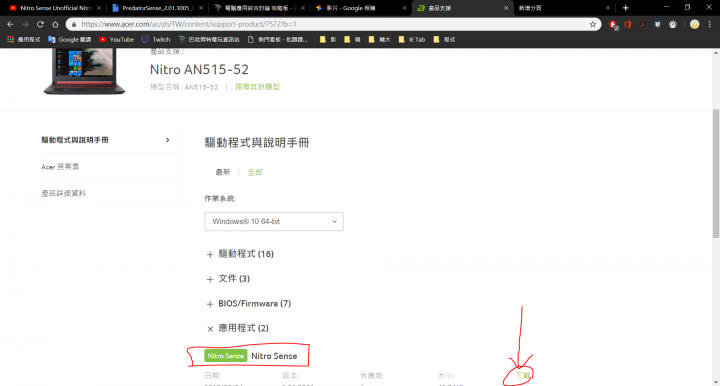Go forward in browser history
Viewport: 720px width, 386px height.
(x=25, y=24)
